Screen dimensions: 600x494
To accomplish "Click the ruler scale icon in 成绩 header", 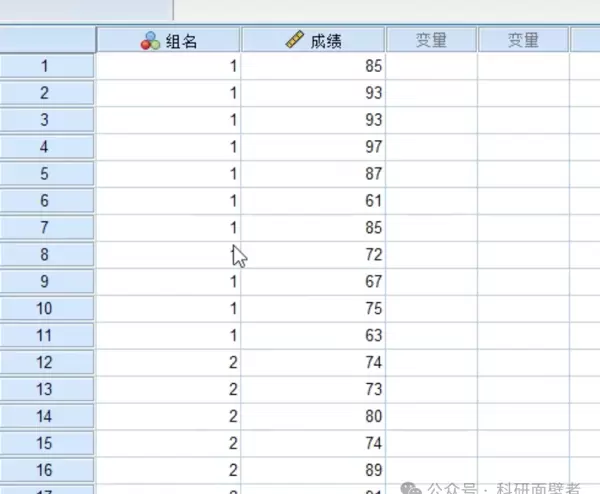I will click(294, 41).
